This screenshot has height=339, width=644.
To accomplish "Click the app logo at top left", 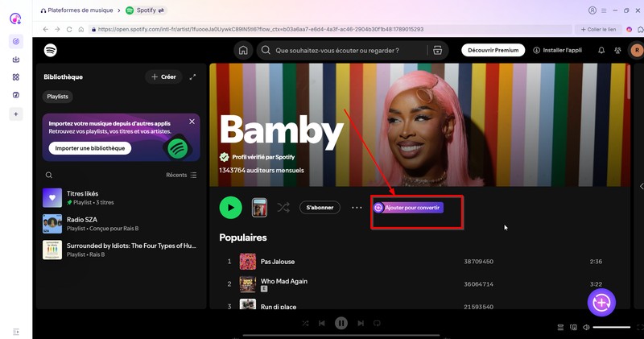I will 15,19.
